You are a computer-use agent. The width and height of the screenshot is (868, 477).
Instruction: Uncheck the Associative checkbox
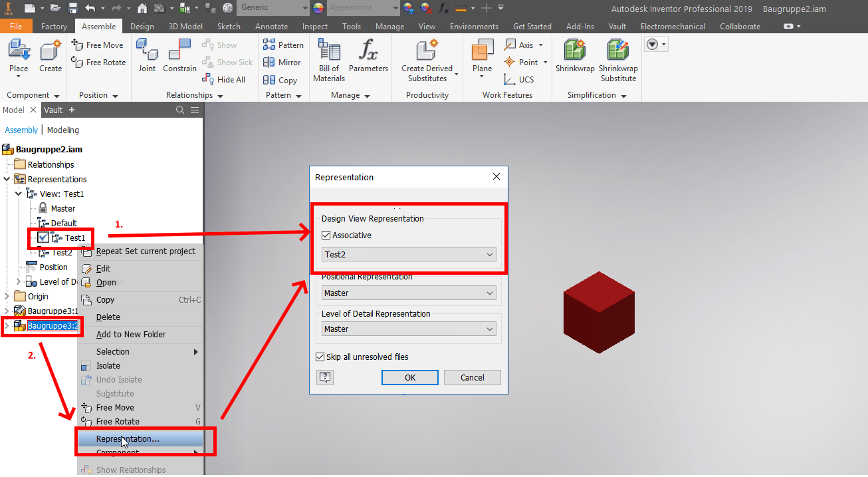click(x=325, y=235)
